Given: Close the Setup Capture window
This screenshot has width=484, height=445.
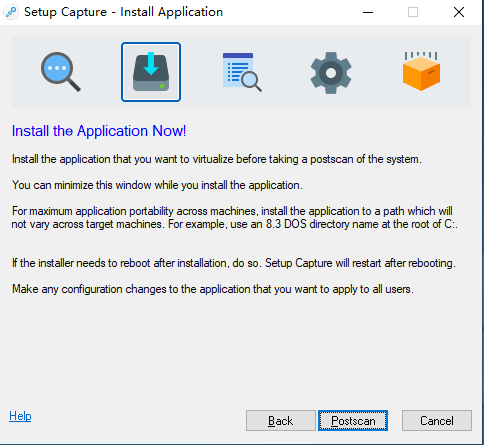Looking at the screenshot, I should pos(459,12).
